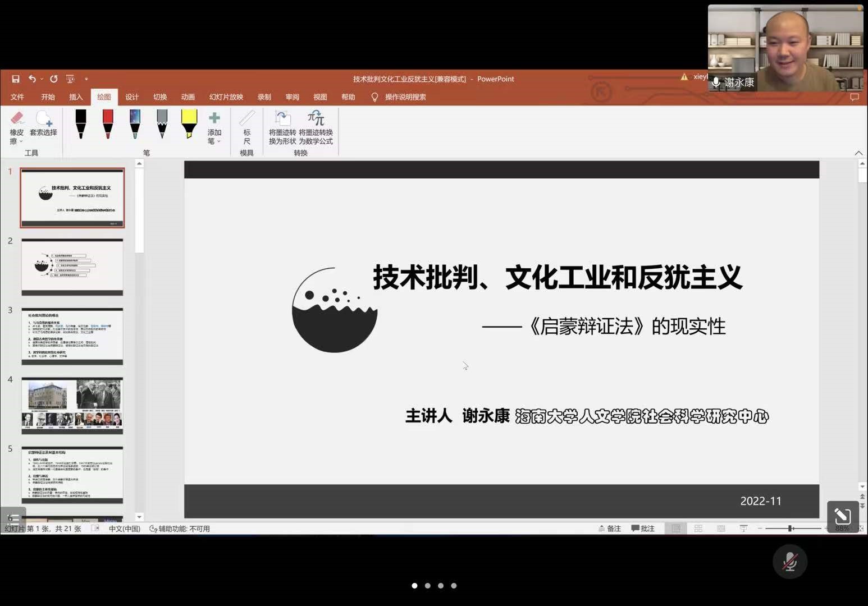Unmute the microphone in the meeting
Image resolution: width=868 pixels, height=606 pixels.
pyautogui.click(x=789, y=562)
